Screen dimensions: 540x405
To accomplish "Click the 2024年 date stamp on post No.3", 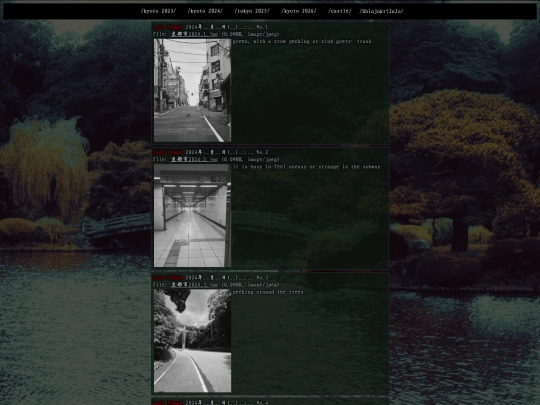I will tap(219, 278).
